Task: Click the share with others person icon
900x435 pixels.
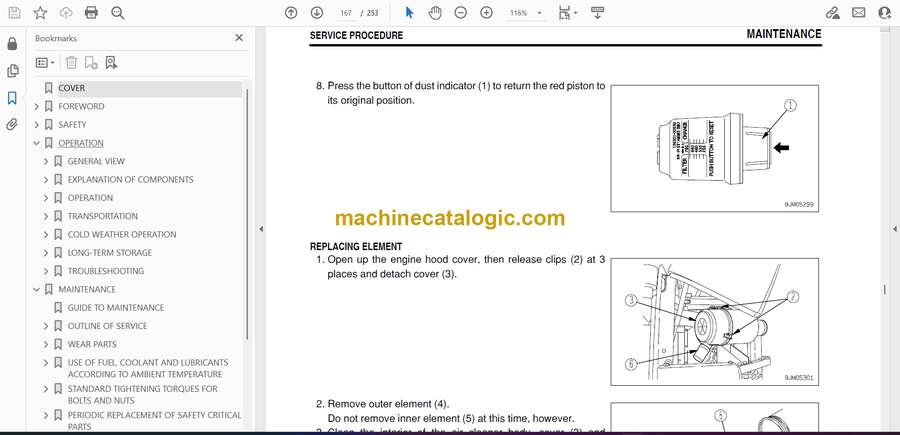Action: coord(885,13)
